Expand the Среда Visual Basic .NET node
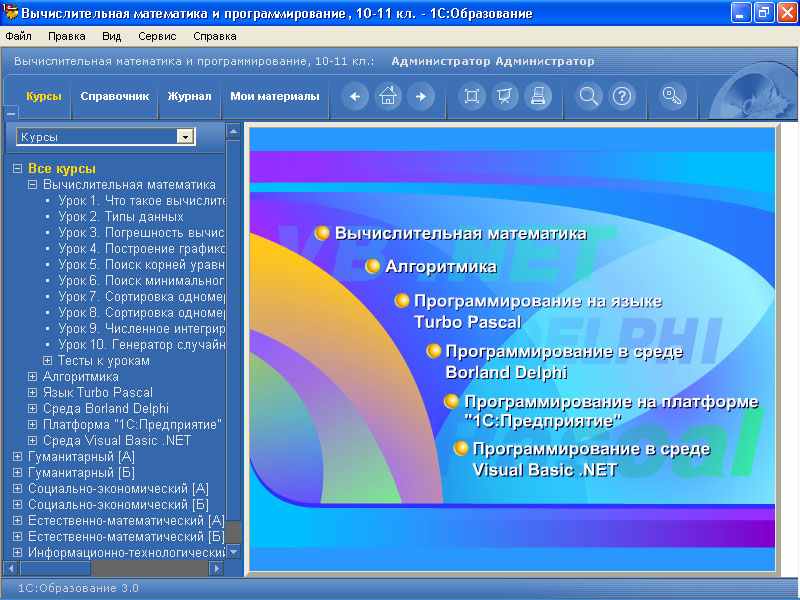 point(33,440)
